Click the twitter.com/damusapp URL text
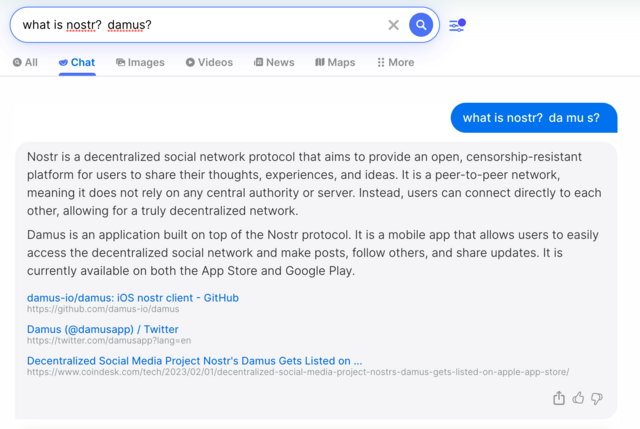This screenshot has width=640, height=429. pos(109,340)
